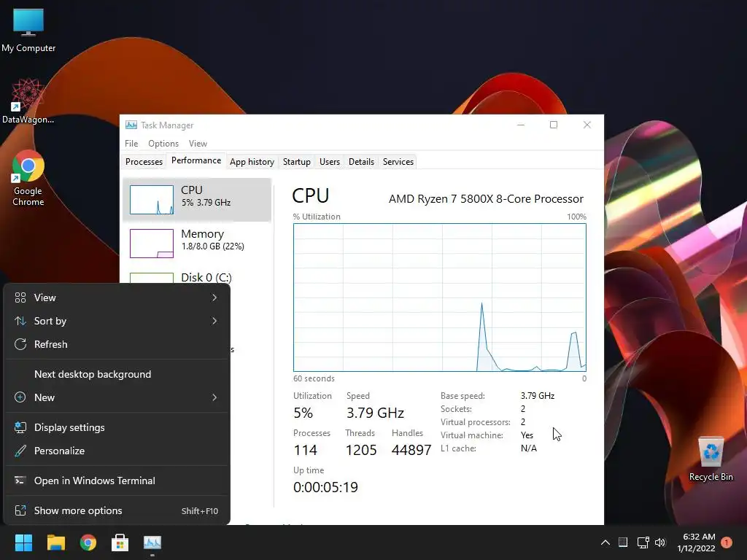This screenshot has width=747, height=560.
Task: Open Display settings from context menu
Action: 117,427
